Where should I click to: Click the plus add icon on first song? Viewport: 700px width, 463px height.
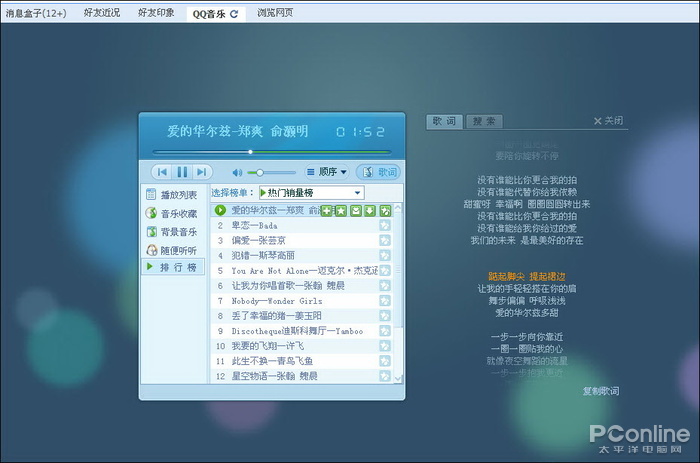point(327,211)
